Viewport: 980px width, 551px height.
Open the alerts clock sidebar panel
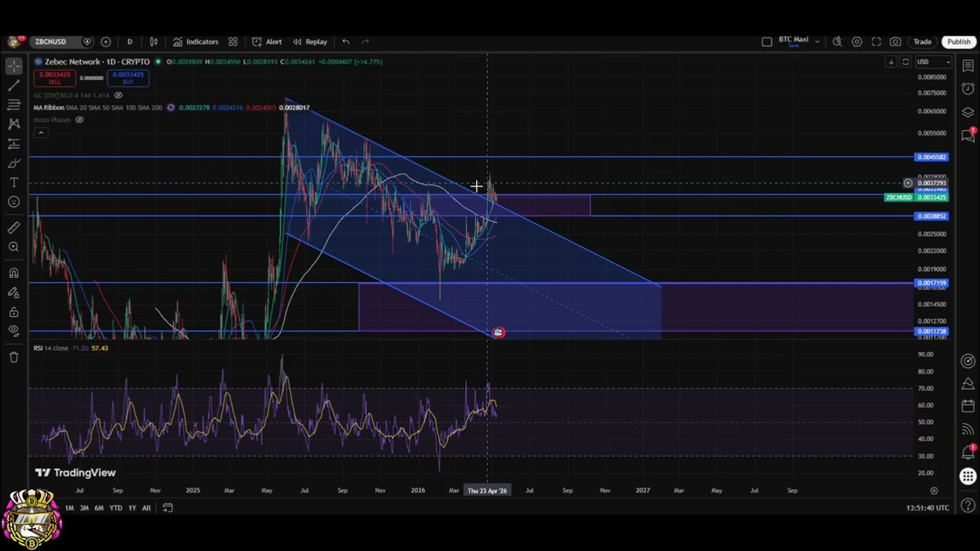(968, 89)
